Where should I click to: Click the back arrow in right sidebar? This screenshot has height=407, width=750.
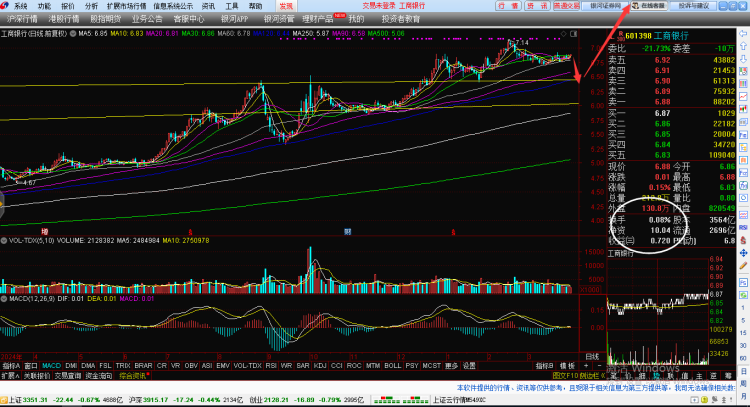(743, 33)
